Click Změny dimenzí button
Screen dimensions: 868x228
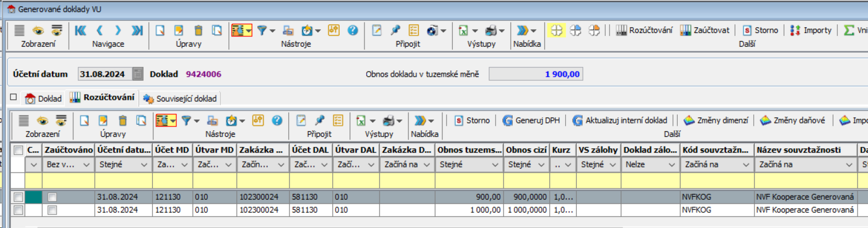[716, 120]
